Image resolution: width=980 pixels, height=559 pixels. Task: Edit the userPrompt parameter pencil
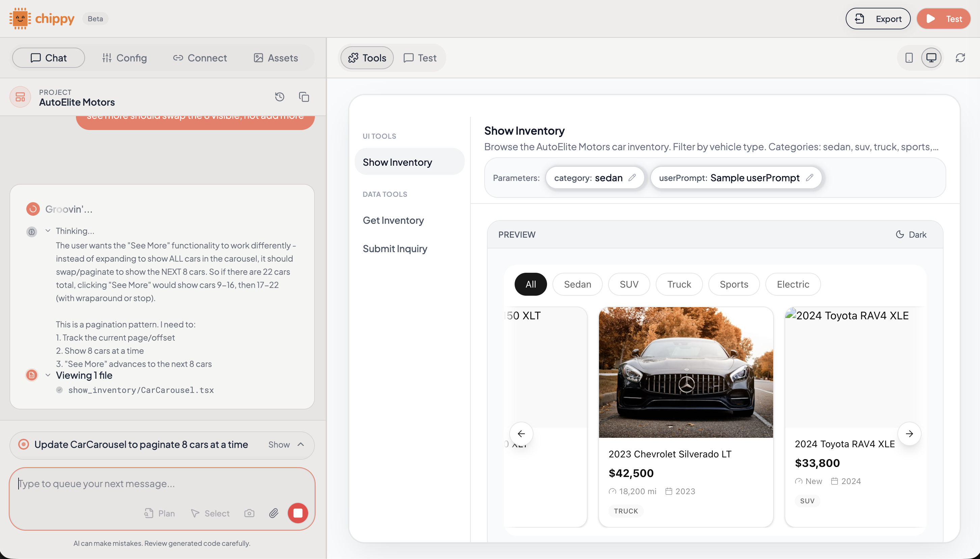pyautogui.click(x=810, y=178)
